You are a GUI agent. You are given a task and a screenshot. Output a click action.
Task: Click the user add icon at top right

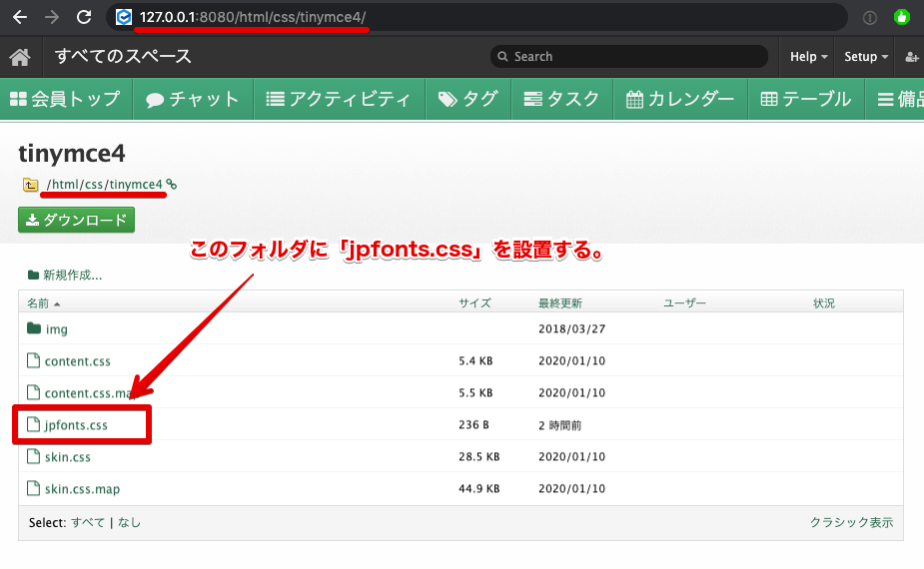[912, 57]
